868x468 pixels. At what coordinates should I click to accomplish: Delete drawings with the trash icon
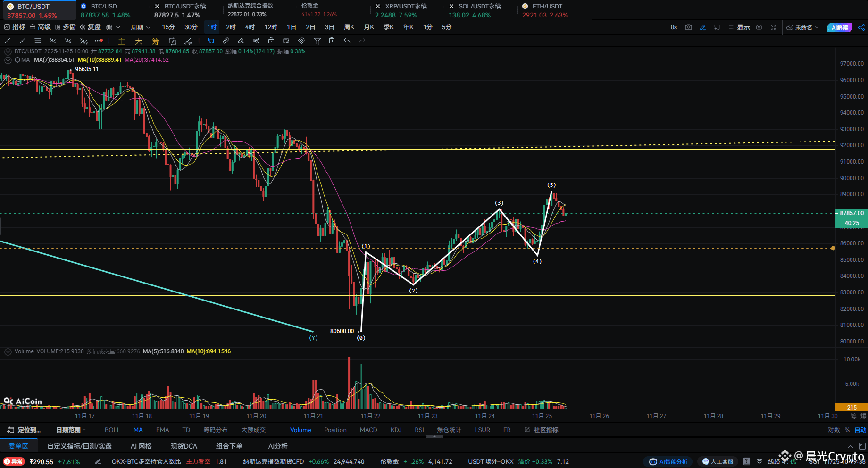332,41
